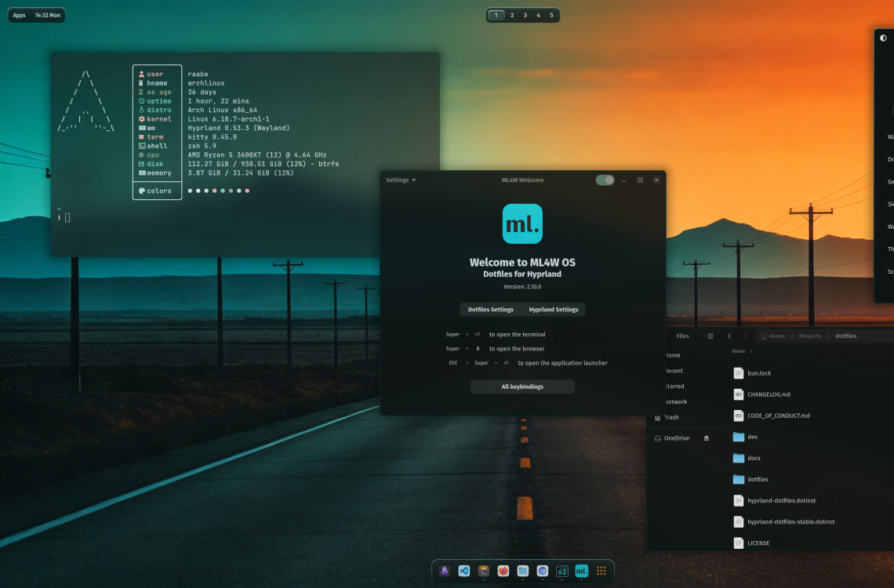Click the back arrow in Files
Screen dimensions: 894x588
coord(729,336)
